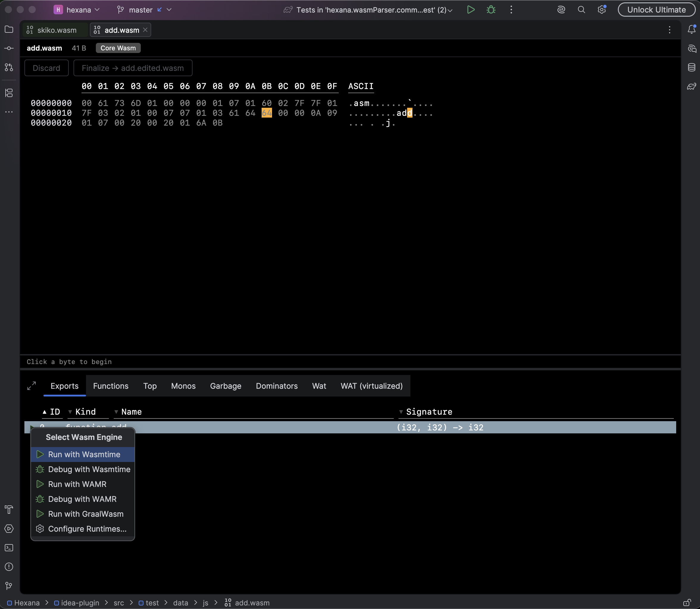This screenshot has width=700, height=609.
Task: Debug the current test configuration
Action: [x=491, y=10]
